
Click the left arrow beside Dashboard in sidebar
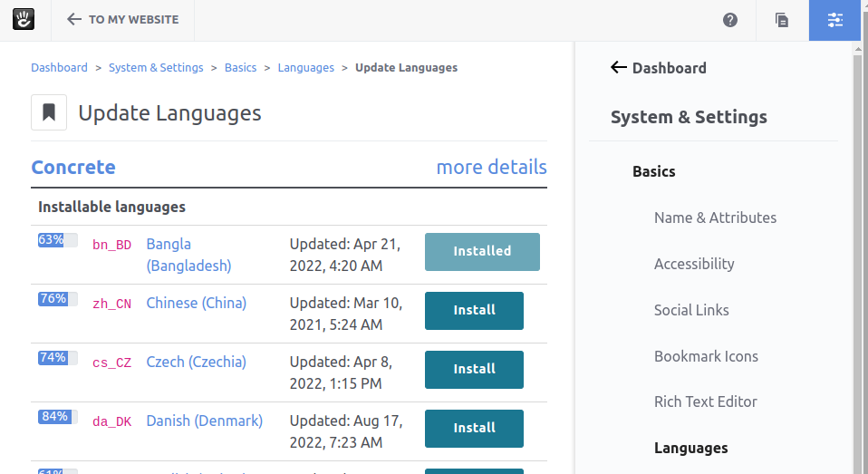[x=618, y=68]
